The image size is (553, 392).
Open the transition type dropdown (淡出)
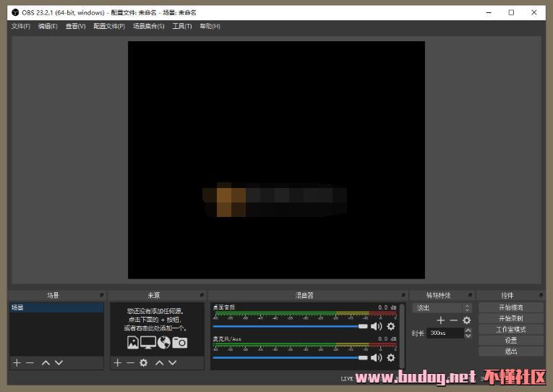442,308
